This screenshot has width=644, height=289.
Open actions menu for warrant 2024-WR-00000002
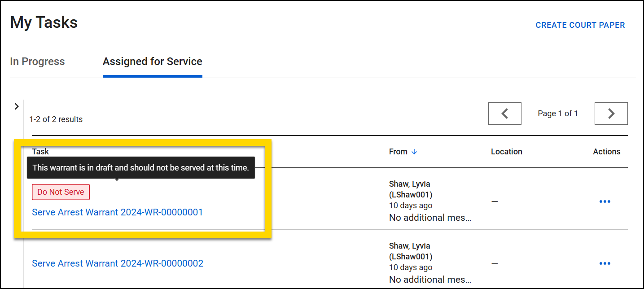coord(605,263)
